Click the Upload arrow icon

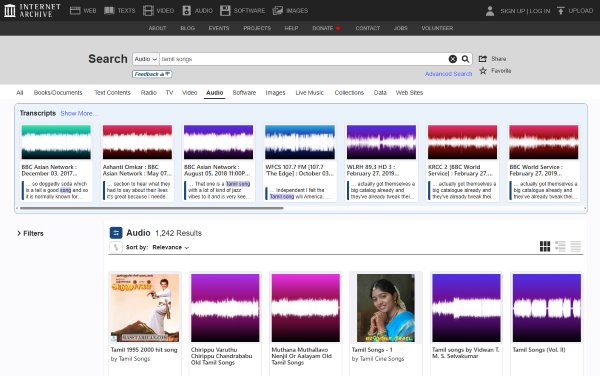coord(561,11)
